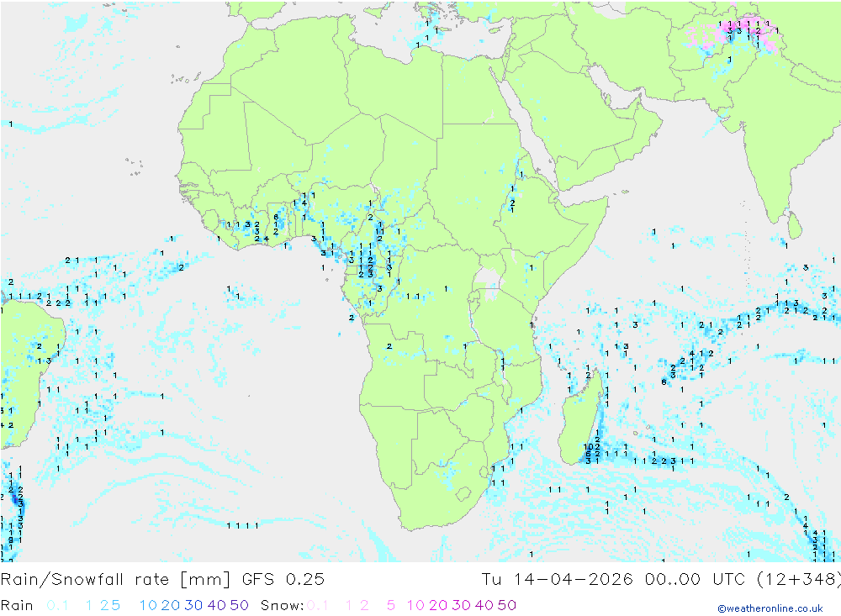
Task: Click the "Rain/Snowfall rate [mm]" title text
Action: tap(115, 580)
